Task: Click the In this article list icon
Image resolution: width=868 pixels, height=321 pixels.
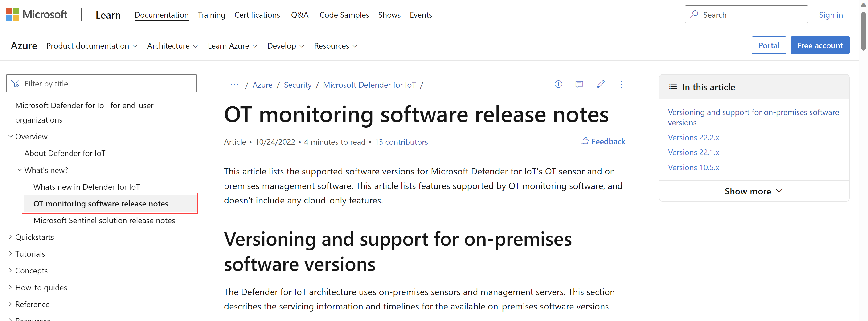Action: coord(673,87)
